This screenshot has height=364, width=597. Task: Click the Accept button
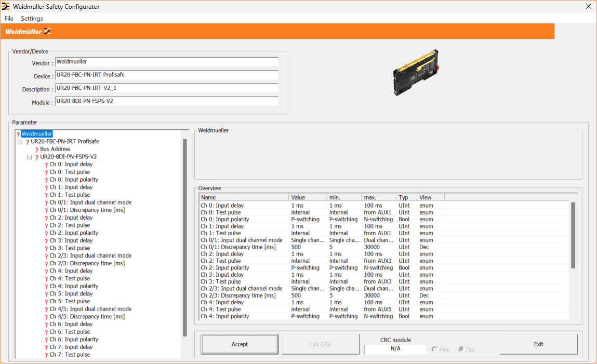pos(240,344)
